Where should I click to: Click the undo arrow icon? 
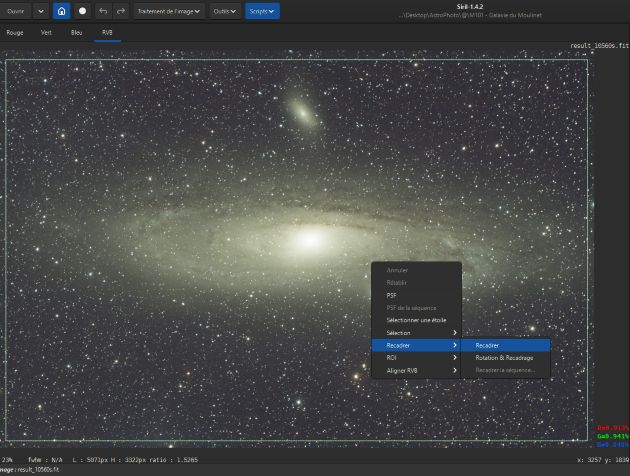[103, 11]
